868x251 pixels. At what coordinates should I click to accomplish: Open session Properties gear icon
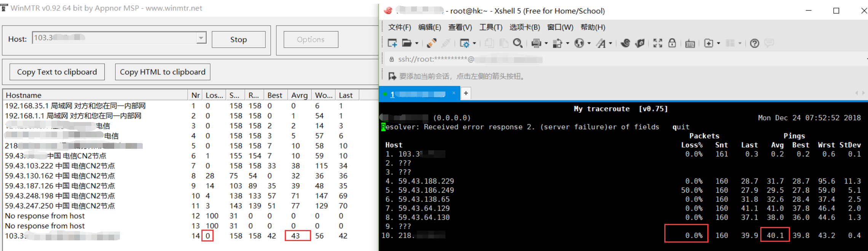click(464, 43)
